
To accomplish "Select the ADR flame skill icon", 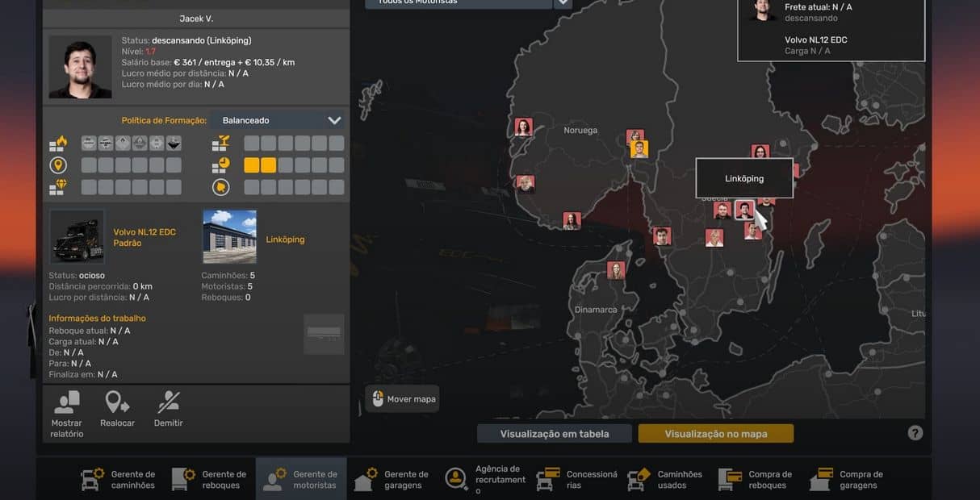I will [58, 144].
